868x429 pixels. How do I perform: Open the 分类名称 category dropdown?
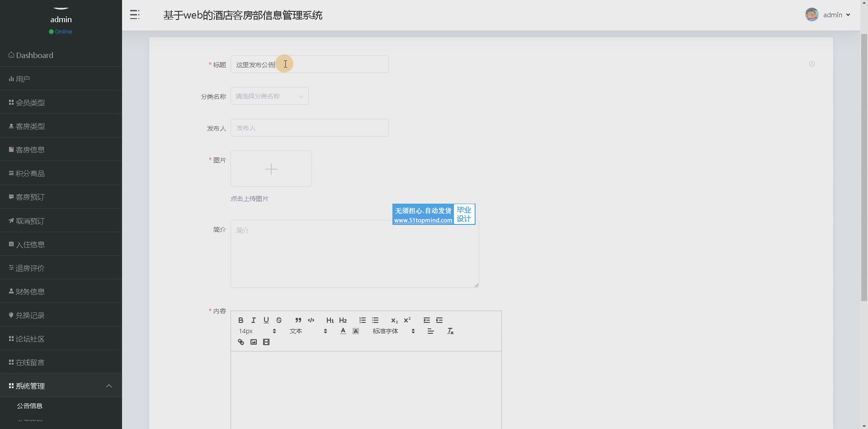pos(269,96)
